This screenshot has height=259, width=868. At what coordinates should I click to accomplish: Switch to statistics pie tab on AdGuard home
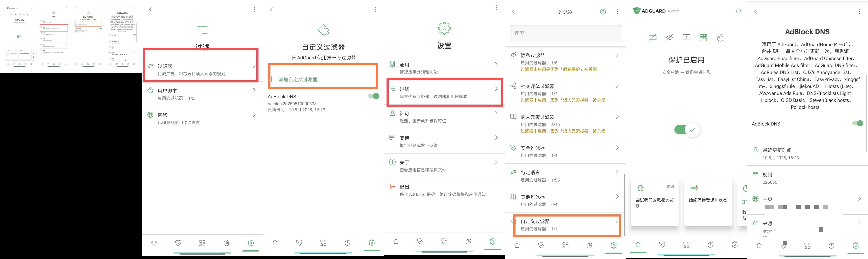point(711,244)
